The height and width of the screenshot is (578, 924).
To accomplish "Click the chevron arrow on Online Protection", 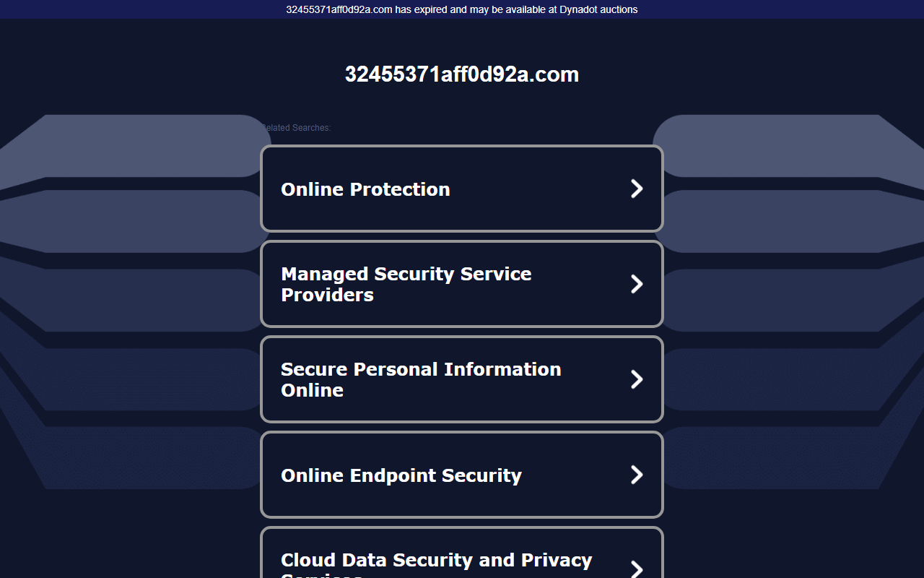I will click(637, 189).
